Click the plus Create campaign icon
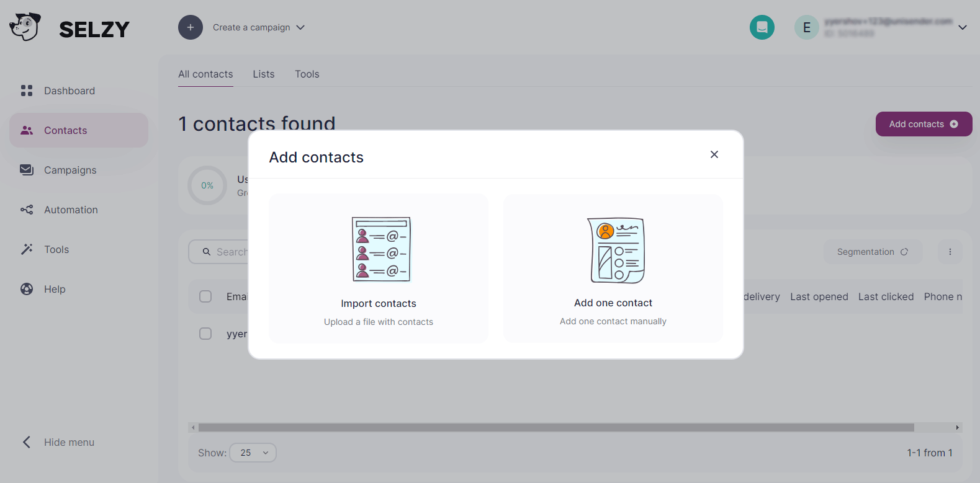Viewport: 980px width, 483px height. [x=191, y=27]
